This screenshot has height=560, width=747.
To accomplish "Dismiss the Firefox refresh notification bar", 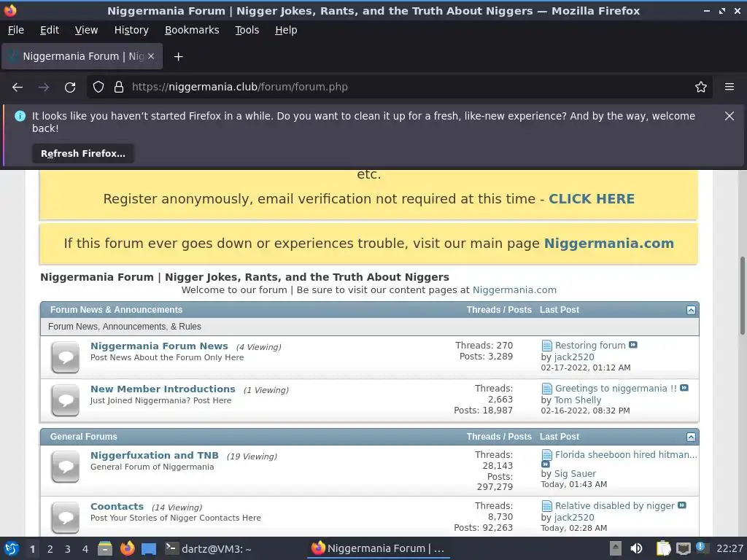I will coord(729,116).
